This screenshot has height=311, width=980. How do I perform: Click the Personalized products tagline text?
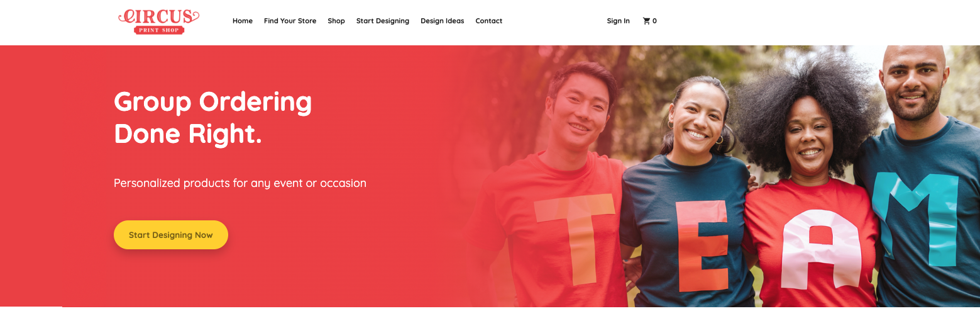[240, 183]
